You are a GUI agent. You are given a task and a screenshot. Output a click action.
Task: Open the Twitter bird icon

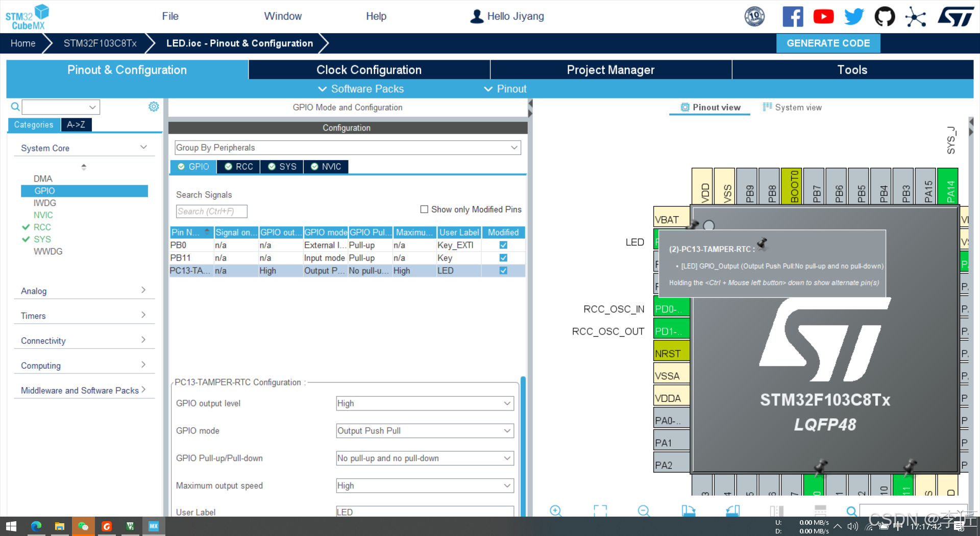[x=854, y=16]
